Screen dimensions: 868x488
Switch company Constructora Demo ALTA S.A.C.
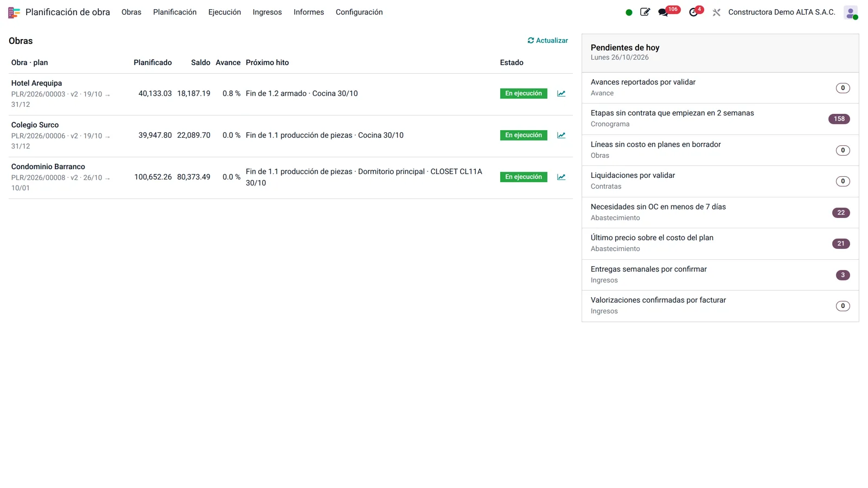pos(782,12)
